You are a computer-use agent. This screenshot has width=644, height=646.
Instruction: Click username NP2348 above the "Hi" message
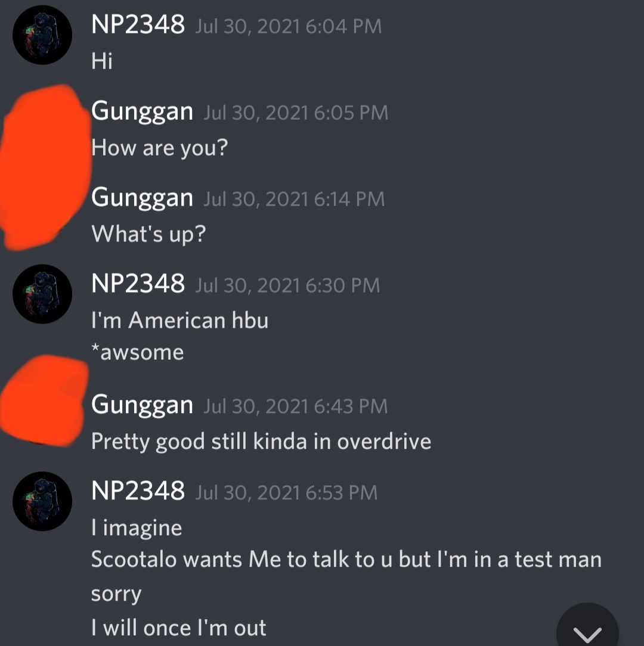[138, 24]
